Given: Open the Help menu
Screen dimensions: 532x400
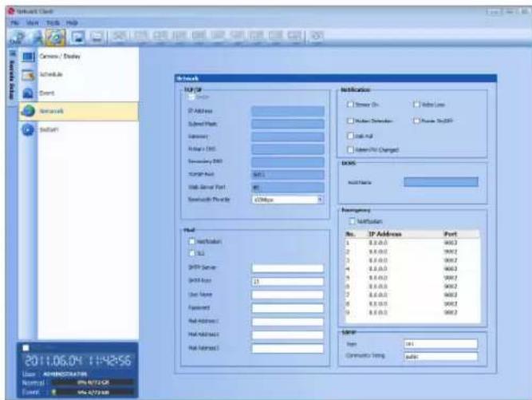Looking at the screenshot, I should (x=72, y=22).
